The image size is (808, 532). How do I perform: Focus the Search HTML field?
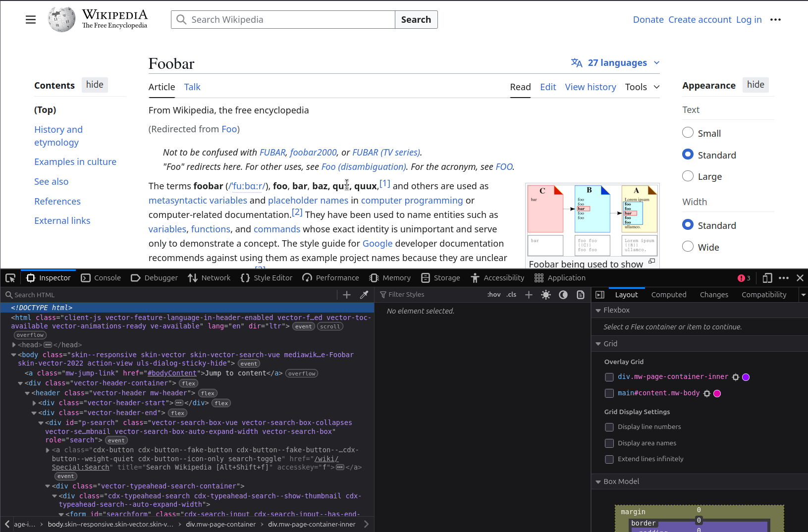(x=171, y=295)
